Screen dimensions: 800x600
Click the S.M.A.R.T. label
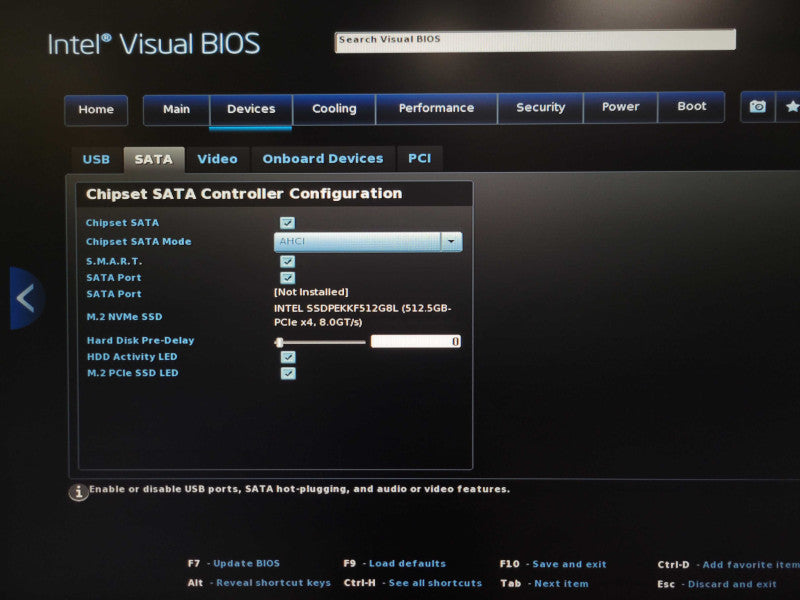114,261
